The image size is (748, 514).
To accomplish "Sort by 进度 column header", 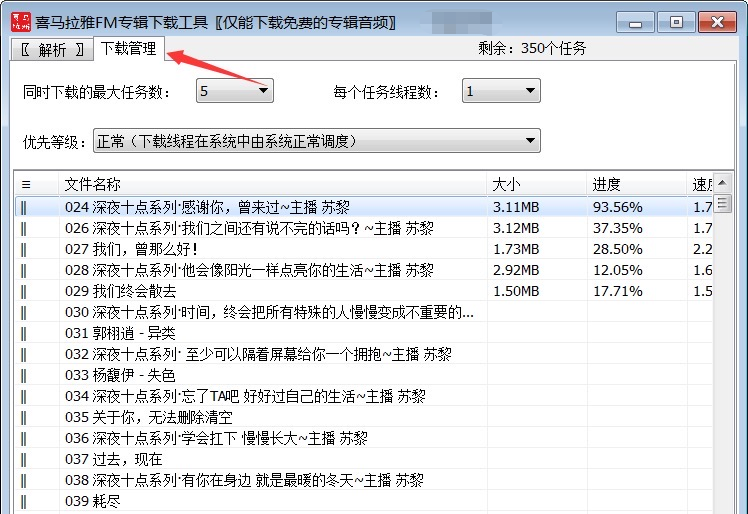I will click(x=606, y=184).
